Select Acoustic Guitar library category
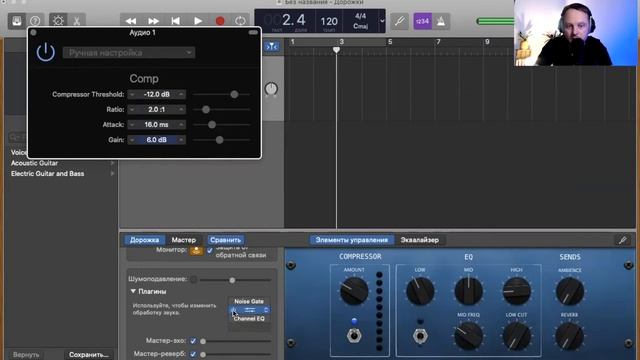640x360 pixels. (34, 163)
